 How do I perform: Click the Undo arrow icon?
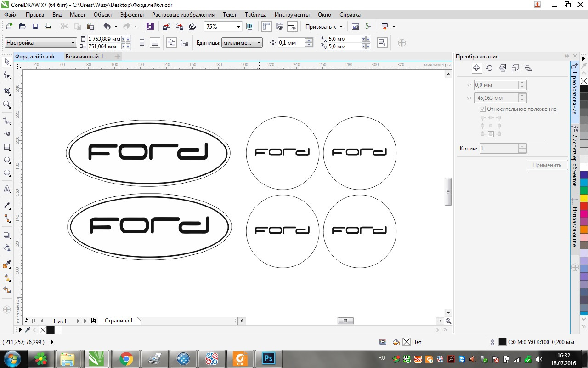click(x=107, y=26)
